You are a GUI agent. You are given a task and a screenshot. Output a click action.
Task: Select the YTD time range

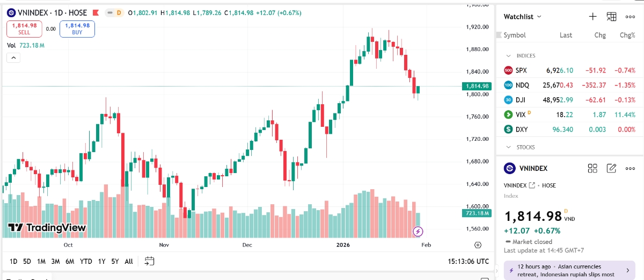(x=86, y=262)
